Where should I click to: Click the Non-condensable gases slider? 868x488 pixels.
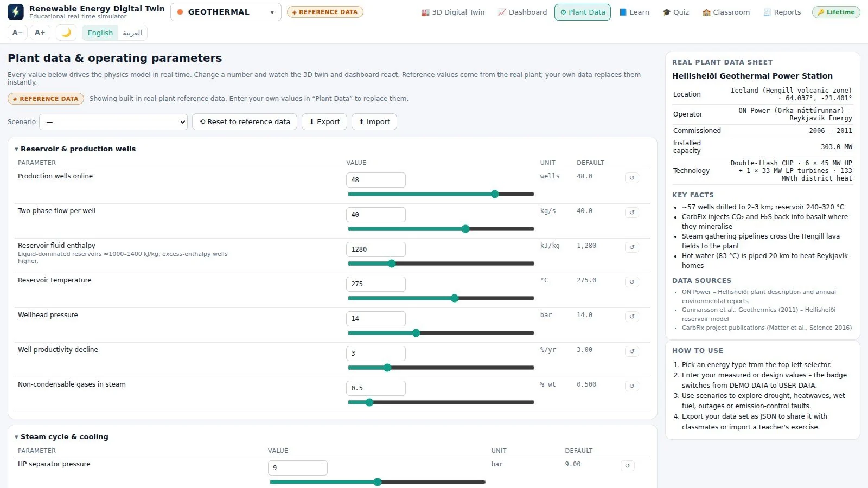(441, 402)
